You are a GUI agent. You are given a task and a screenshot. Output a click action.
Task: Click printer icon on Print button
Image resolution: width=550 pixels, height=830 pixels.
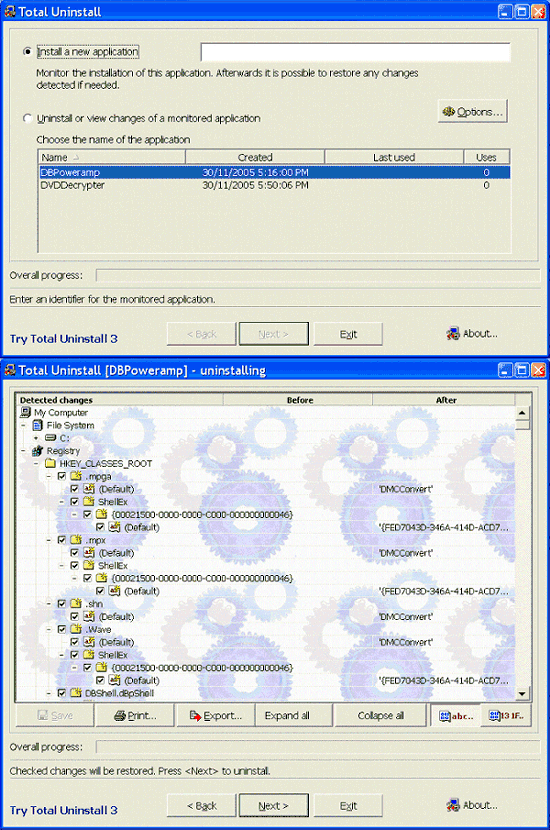point(120,716)
